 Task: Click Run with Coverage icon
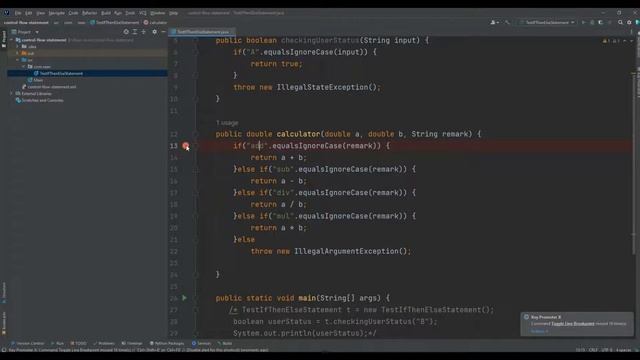[601, 22]
